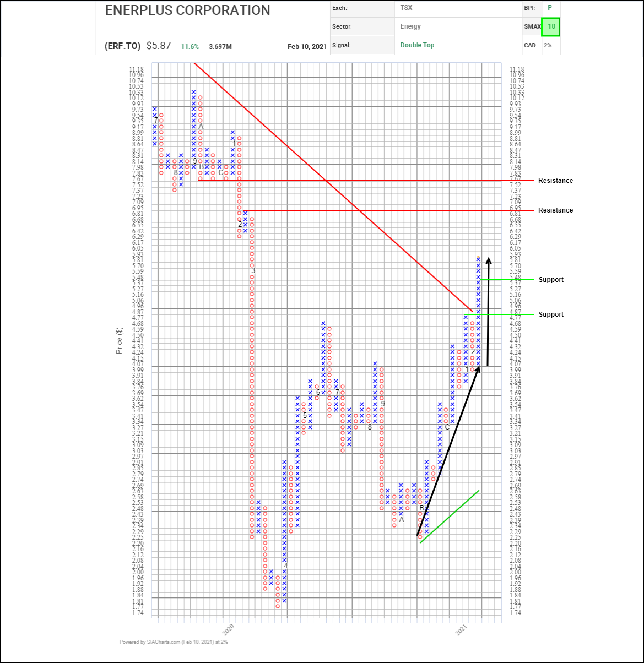Viewport: 644px width, 663px height.
Task: Click the green rising trend line near 2.43
Action: coord(450,517)
